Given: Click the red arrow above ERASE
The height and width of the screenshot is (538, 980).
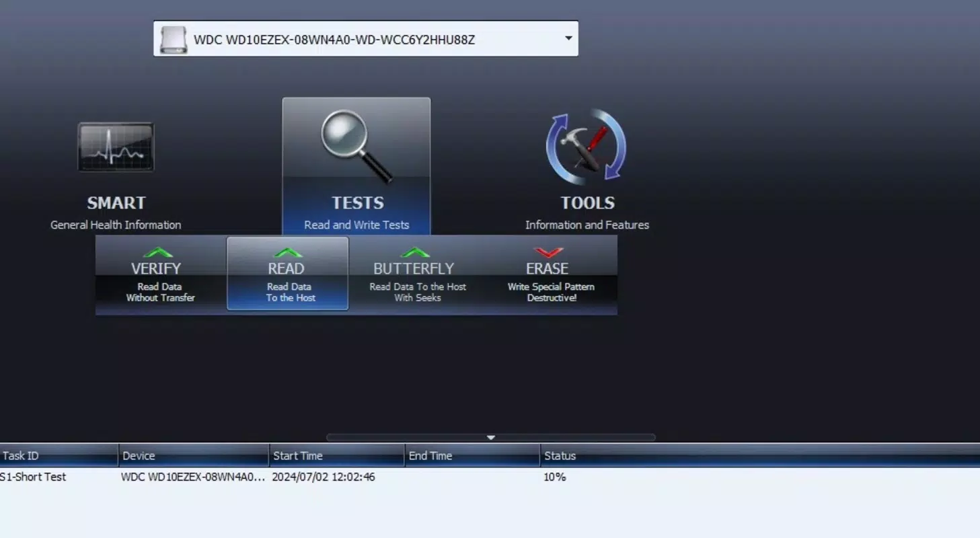Looking at the screenshot, I should 548,253.
